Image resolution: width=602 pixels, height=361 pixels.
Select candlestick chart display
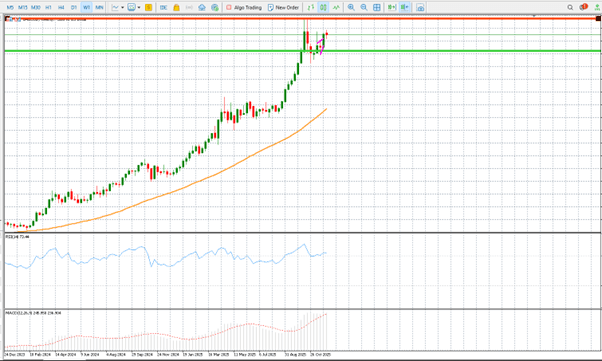click(323, 7)
